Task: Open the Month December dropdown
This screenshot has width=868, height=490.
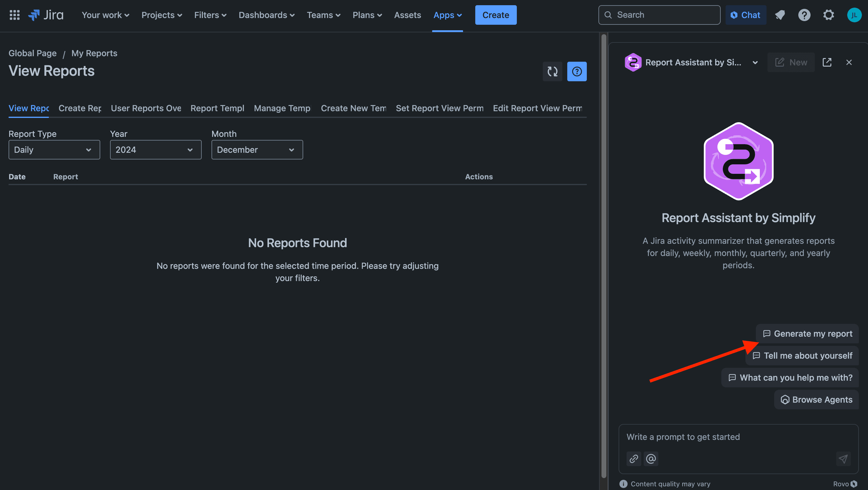Action: click(257, 150)
